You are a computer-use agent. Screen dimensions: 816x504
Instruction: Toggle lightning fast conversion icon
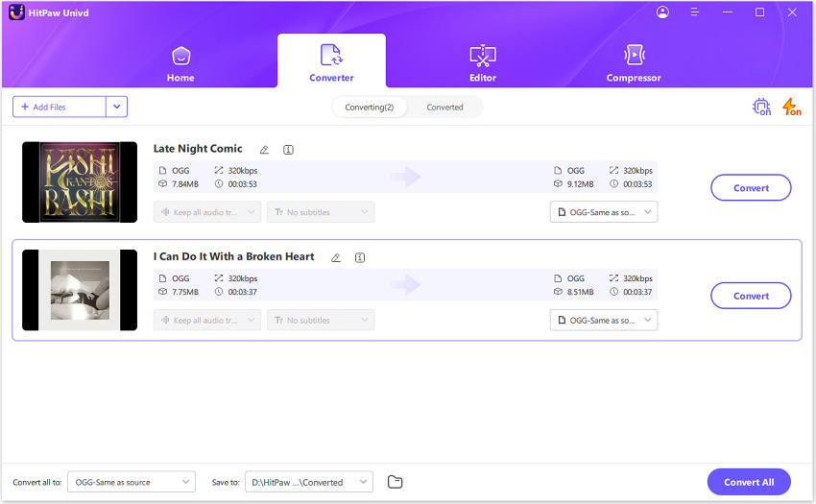click(x=792, y=107)
